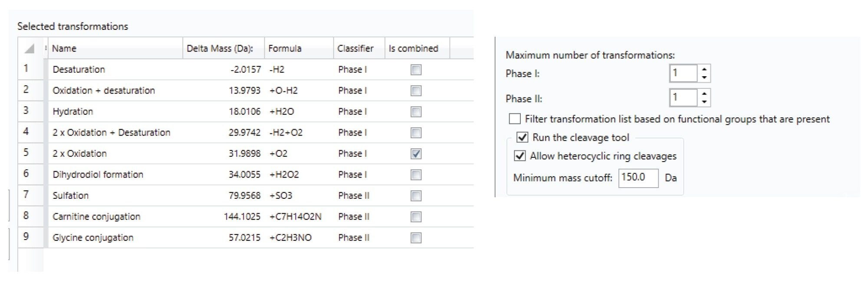868x289 pixels.
Task: Toggle Is combined for Dihydrodiol formation
Action: pos(416,175)
